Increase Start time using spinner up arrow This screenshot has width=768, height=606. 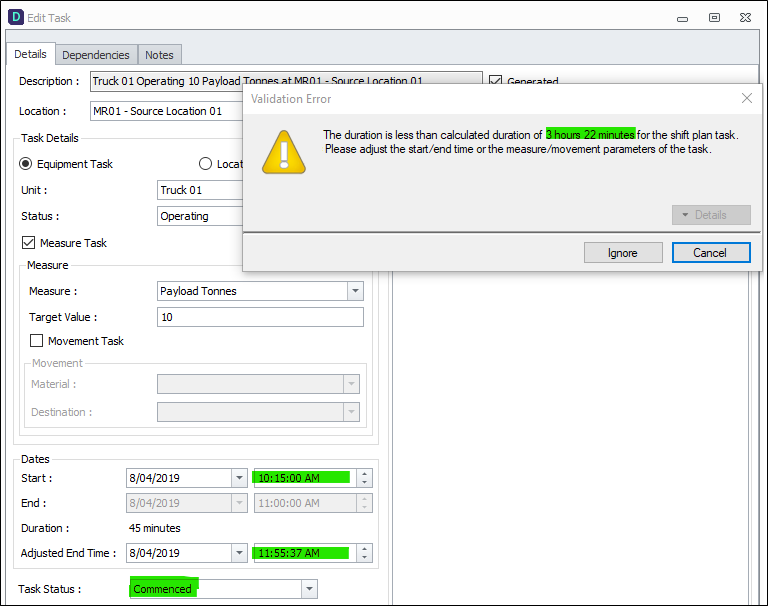coord(364,473)
